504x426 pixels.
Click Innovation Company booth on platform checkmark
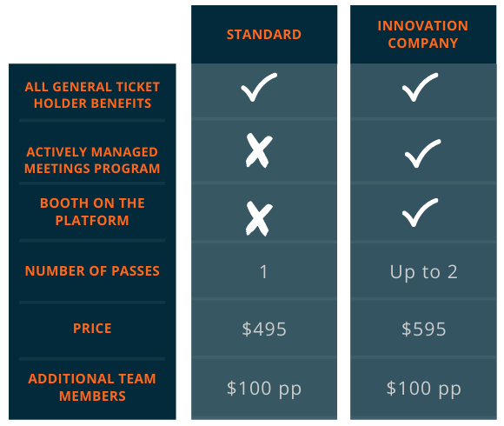click(420, 212)
